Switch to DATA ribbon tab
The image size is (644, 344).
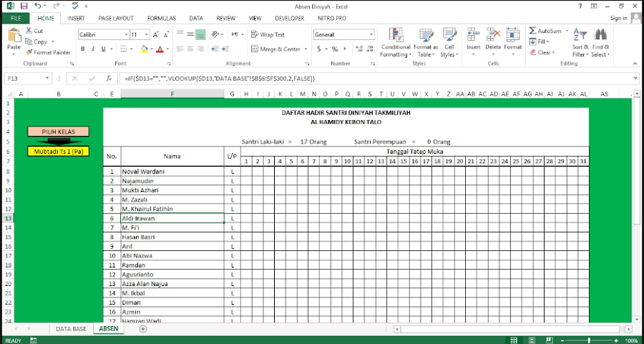(196, 18)
